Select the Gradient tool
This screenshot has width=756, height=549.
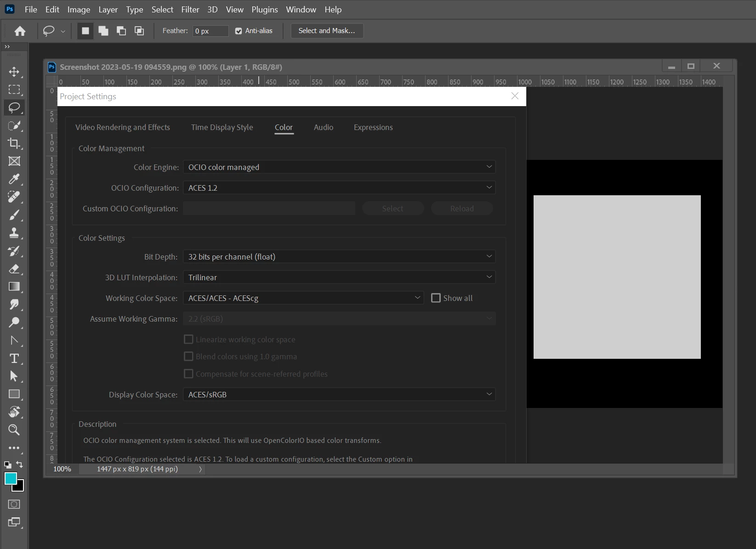(14, 287)
